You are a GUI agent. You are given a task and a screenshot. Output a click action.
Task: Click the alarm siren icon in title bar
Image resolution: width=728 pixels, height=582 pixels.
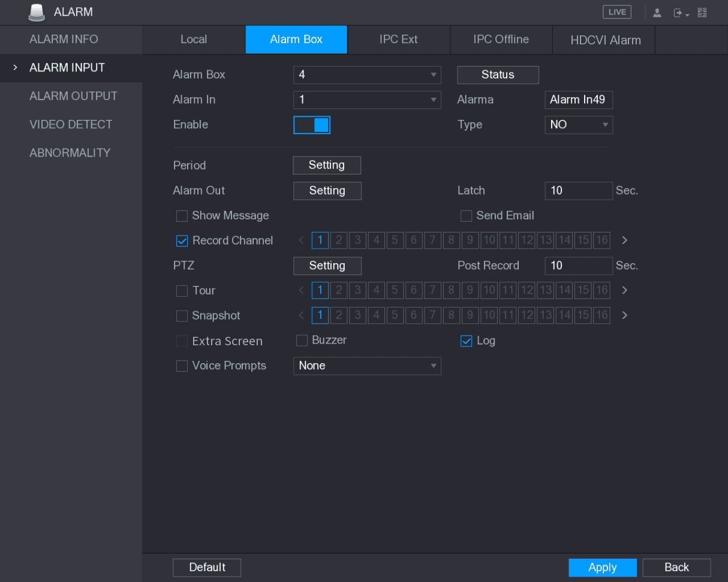tap(37, 12)
